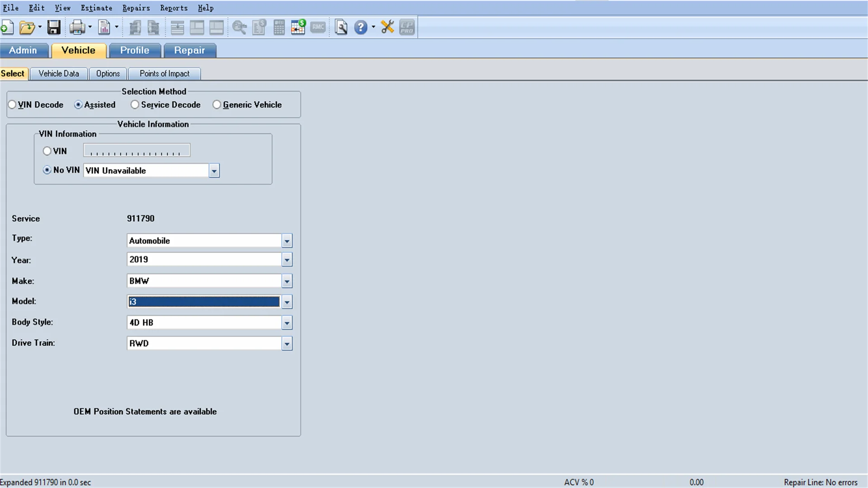The image size is (868, 488).
Task: Expand the VIN Unavailable dropdown
Action: [x=214, y=171]
